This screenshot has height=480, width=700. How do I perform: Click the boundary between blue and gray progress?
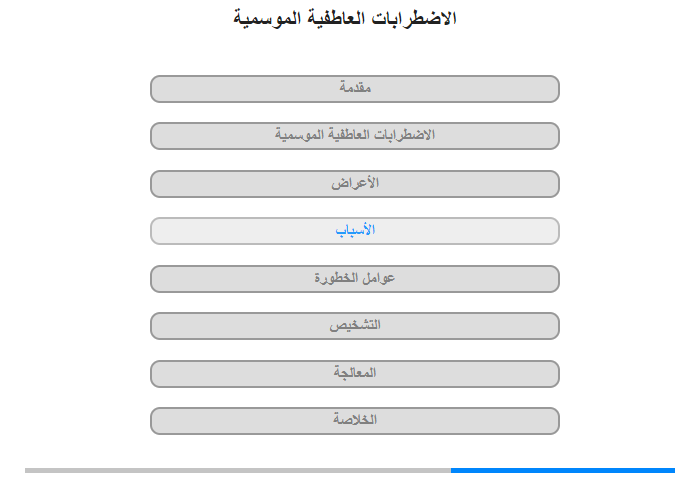point(451,470)
